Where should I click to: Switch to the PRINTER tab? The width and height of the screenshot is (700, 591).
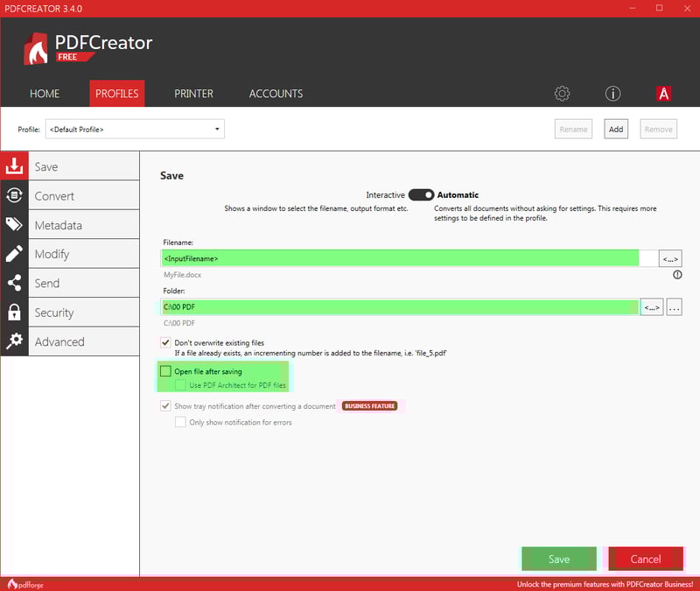coord(193,94)
